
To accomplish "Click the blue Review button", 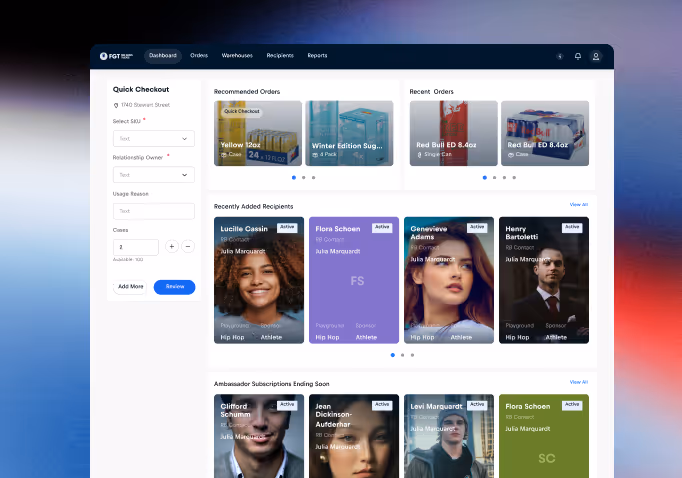I will (x=174, y=287).
